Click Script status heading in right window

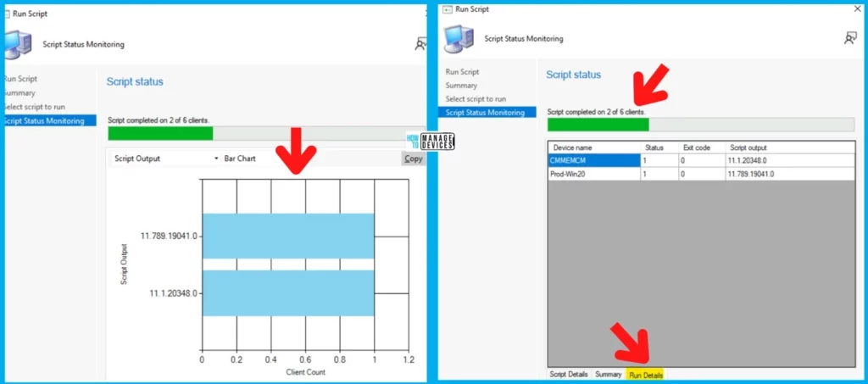pyautogui.click(x=574, y=75)
